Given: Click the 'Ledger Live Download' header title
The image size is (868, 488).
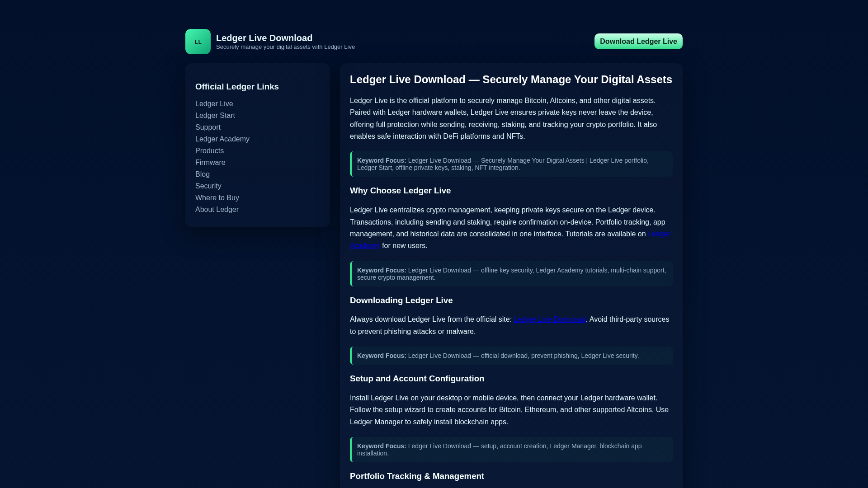Looking at the screenshot, I should point(264,38).
